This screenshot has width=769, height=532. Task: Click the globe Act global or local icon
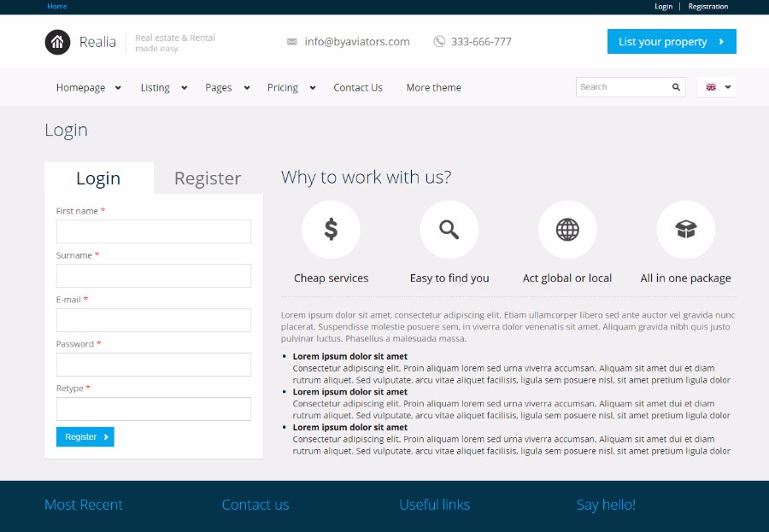point(567,230)
